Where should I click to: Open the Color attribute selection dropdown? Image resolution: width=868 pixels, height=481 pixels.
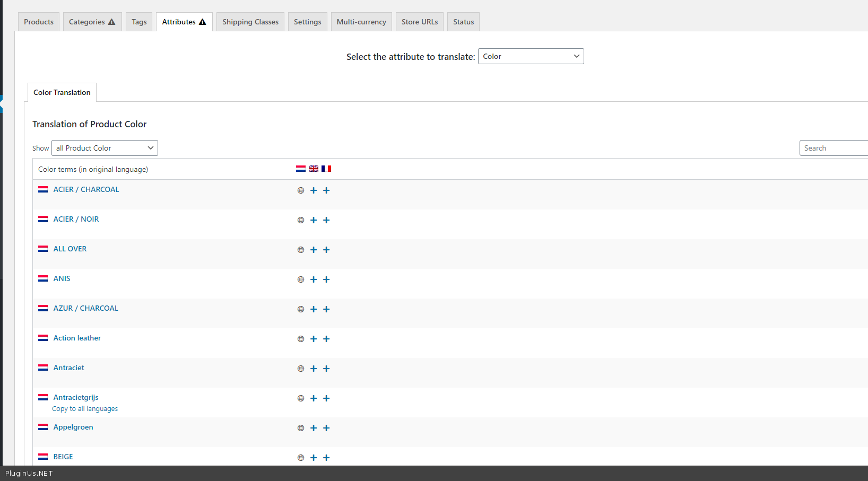(x=531, y=56)
